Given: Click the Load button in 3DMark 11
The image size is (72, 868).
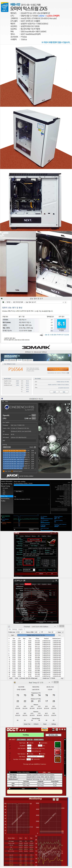Looking at the screenshot, I should (54, 392).
